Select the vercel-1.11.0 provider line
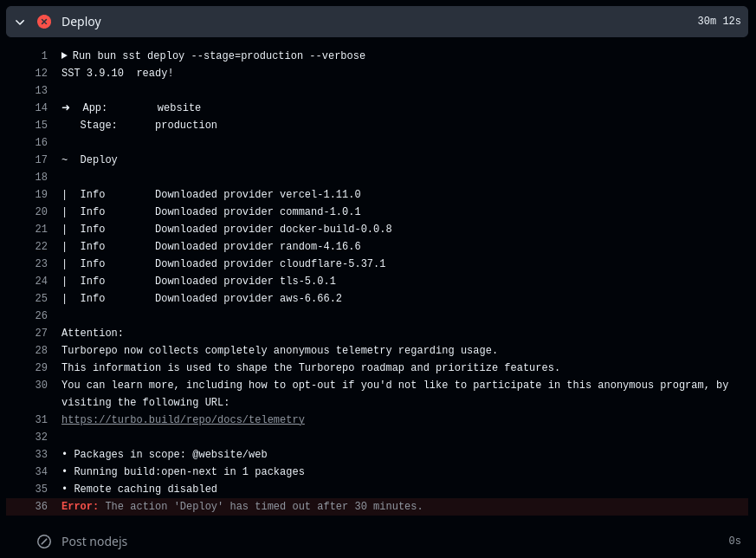The width and height of the screenshot is (756, 558). (x=211, y=194)
